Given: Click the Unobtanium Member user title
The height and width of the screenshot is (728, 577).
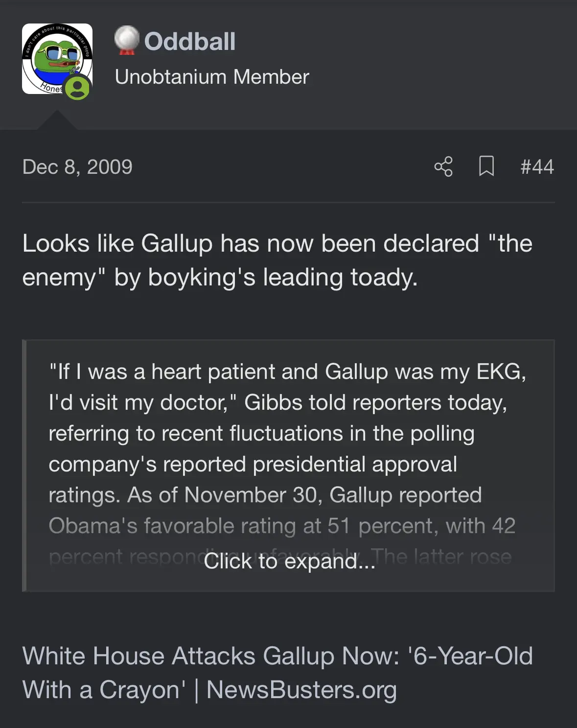Looking at the screenshot, I should click(x=212, y=77).
